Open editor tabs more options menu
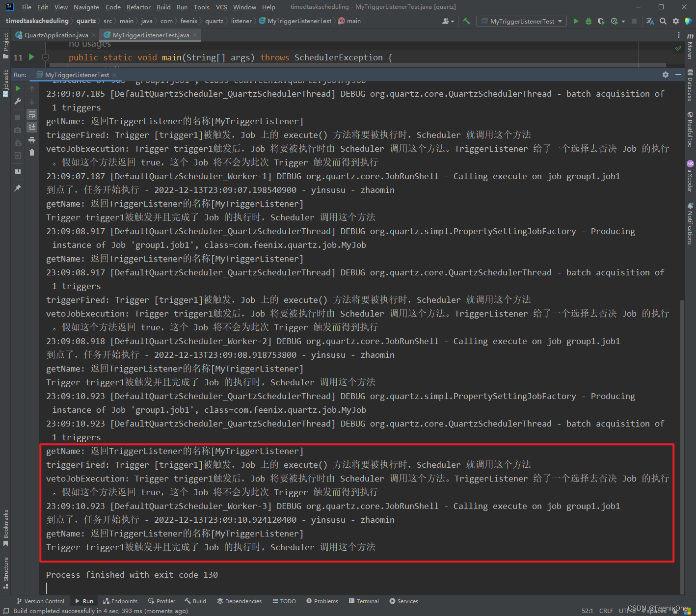The height and width of the screenshot is (616, 696). click(679, 35)
